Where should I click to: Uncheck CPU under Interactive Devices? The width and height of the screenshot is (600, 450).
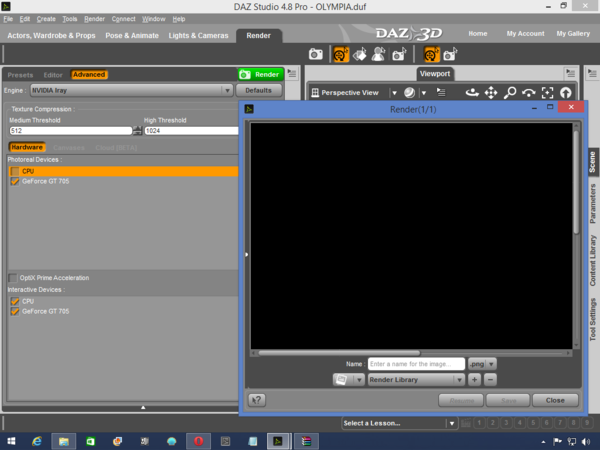click(x=15, y=301)
